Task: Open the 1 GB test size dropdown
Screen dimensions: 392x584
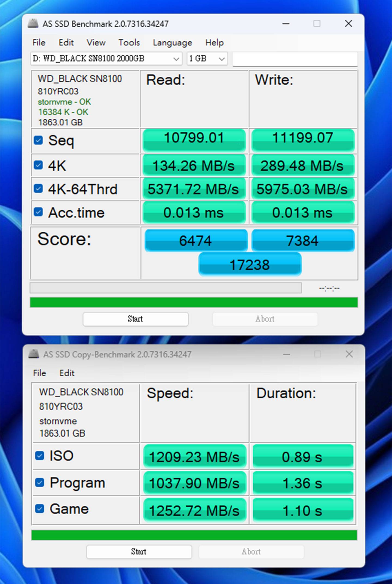Action: 207,59
